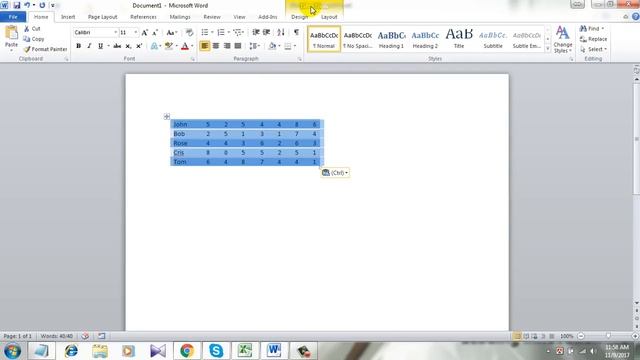
Task: Clear formatting of selection
Action: (189, 32)
